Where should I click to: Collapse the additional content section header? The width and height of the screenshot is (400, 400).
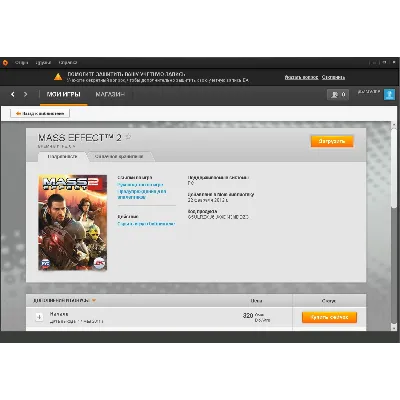click(64, 300)
